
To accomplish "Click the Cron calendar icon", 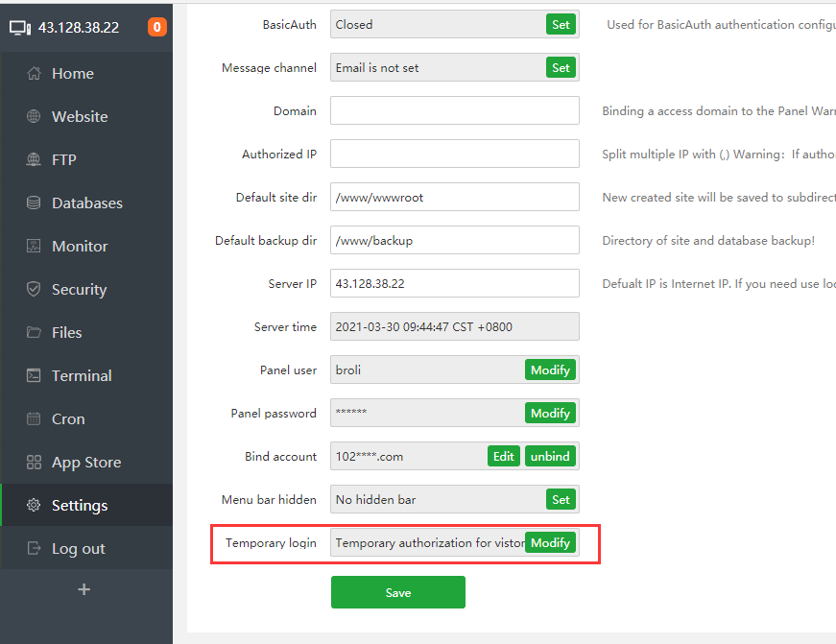I will pyautogui.click(x=34, y=419).
